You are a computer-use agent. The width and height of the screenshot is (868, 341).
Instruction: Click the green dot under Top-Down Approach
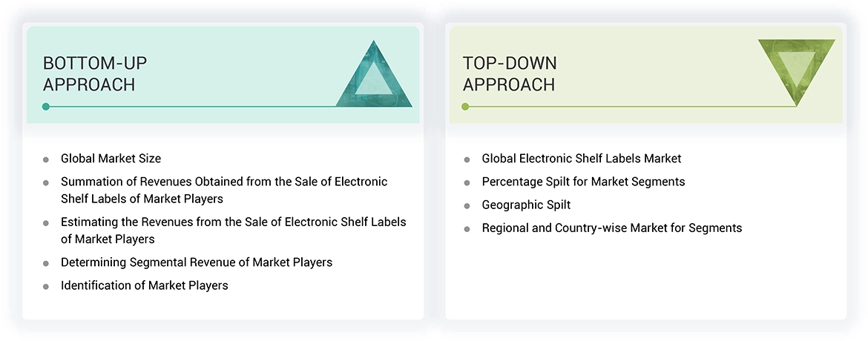[x=466, y=107]
